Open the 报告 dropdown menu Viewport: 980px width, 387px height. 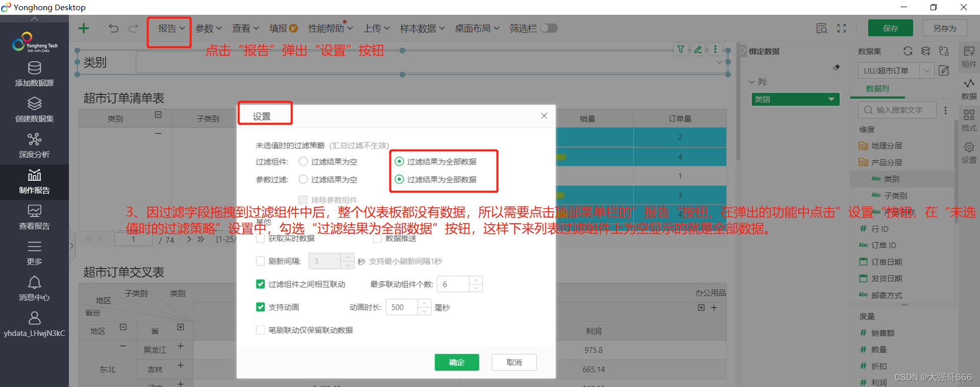(171, 29)
